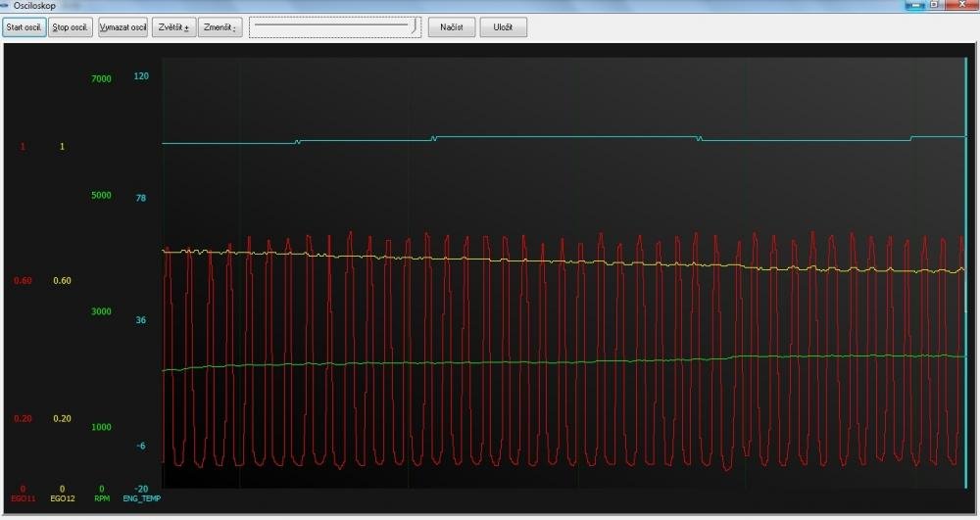
Task: Close the Osciloskop window
Action: click(961, 5)
